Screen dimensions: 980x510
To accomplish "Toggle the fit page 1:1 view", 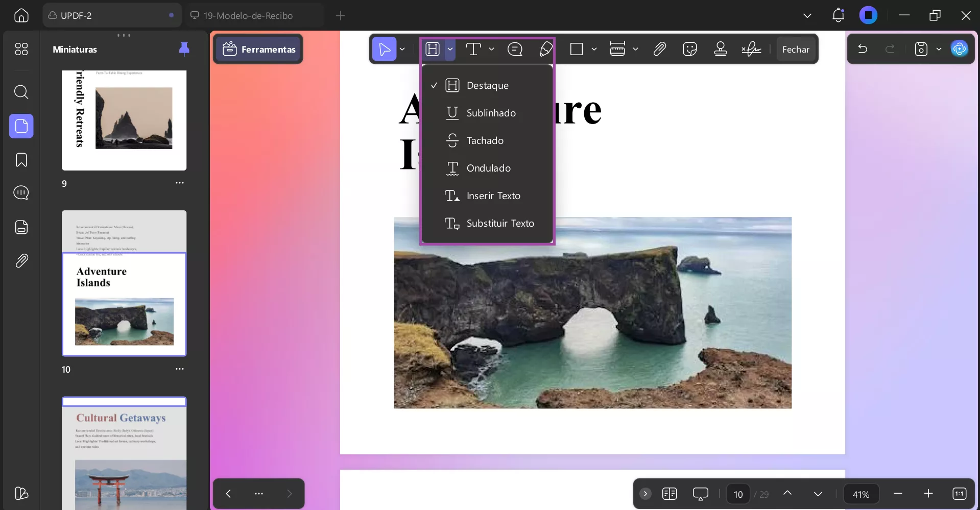I will click(x=959, y=494).
